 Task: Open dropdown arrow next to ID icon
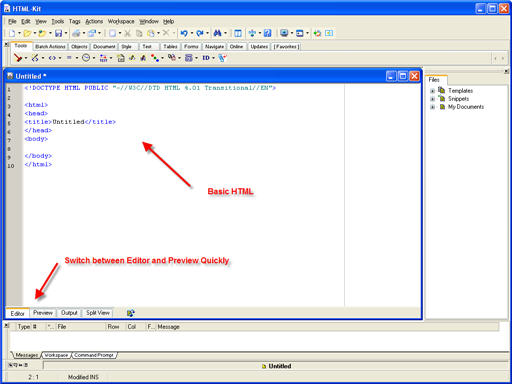[213, 58]
